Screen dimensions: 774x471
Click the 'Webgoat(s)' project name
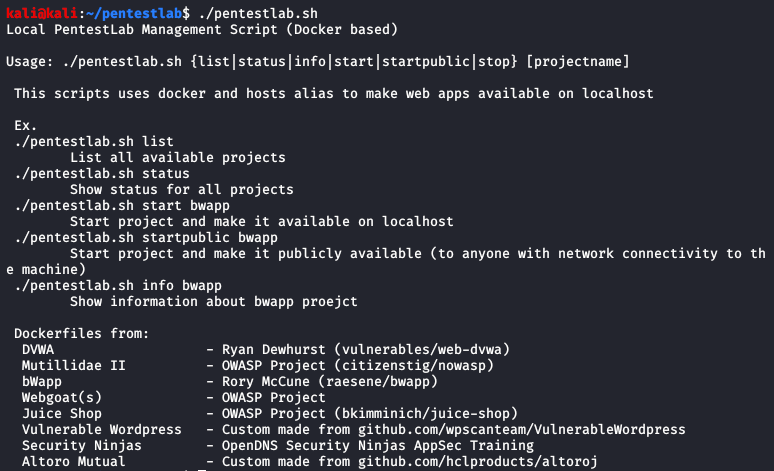(62, 397)
